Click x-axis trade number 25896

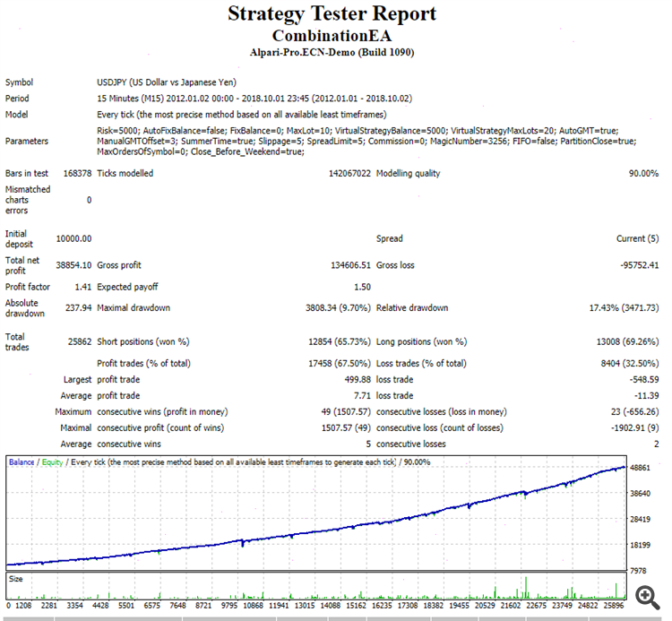coord(613,606)
